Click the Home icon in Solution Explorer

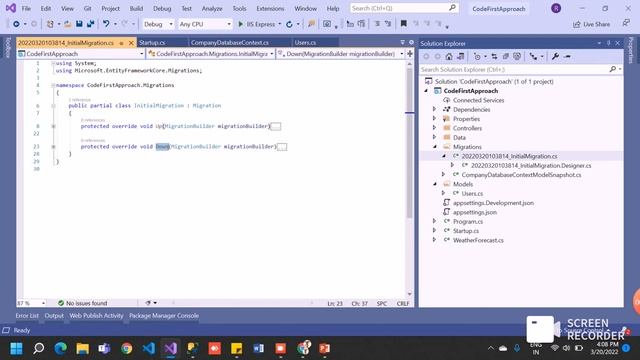(x=449, y=57)
